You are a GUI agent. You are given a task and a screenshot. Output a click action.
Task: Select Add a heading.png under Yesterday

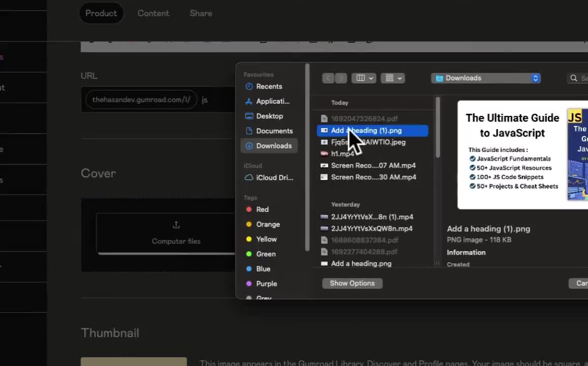click(361, 263)
